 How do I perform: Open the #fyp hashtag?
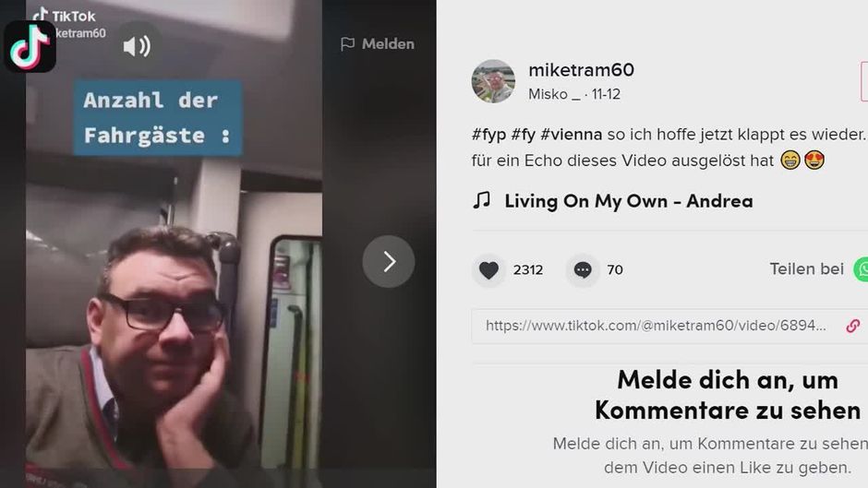(x=488, y=135)
